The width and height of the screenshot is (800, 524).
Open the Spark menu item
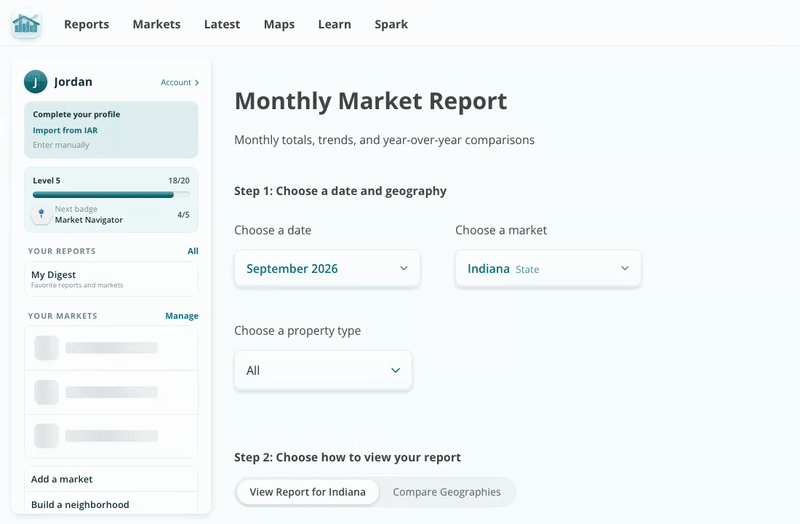(391, 24)
